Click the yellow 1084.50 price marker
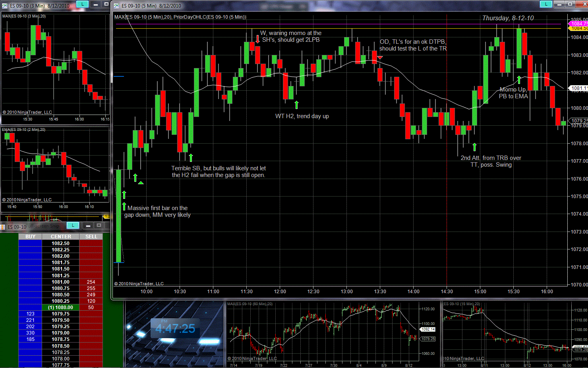 (579, 28)
